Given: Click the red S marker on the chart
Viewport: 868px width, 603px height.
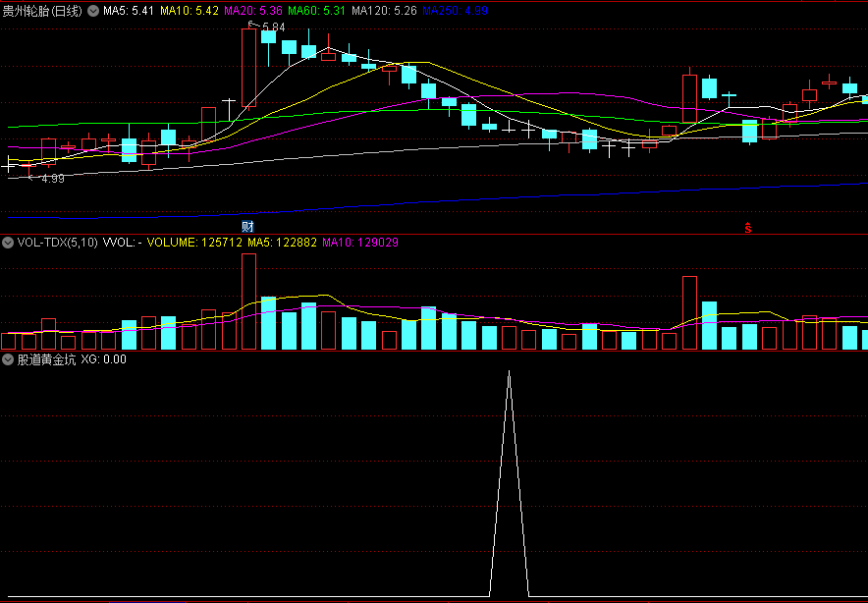Looking at the screenshot, I should tap(748, 228).
